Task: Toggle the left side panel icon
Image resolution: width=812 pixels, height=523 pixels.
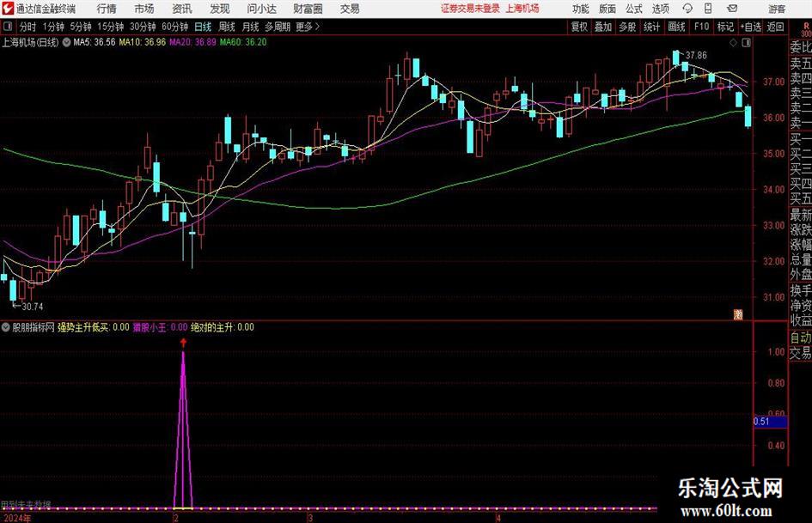Action: 8,27
